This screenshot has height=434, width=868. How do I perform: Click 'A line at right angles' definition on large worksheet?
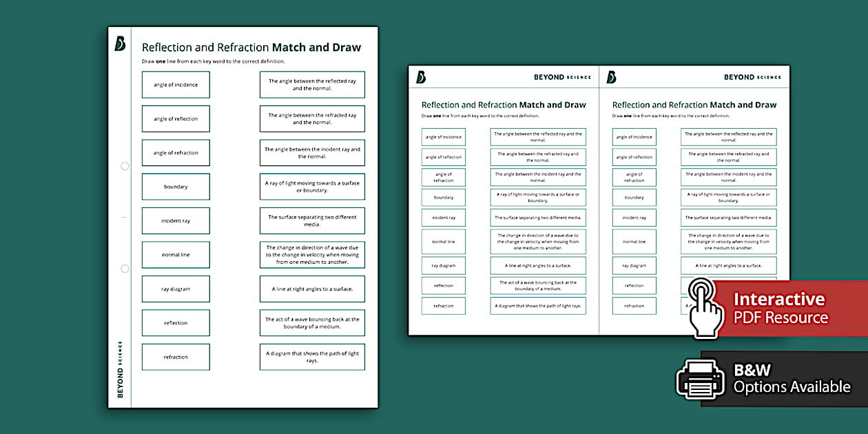point(312,289)
